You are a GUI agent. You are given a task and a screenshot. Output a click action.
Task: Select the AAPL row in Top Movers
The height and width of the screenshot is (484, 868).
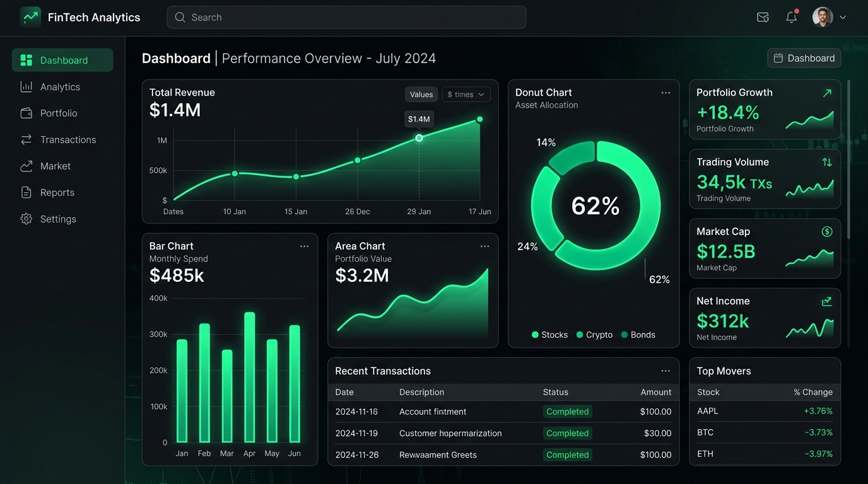tap(765, 411)
